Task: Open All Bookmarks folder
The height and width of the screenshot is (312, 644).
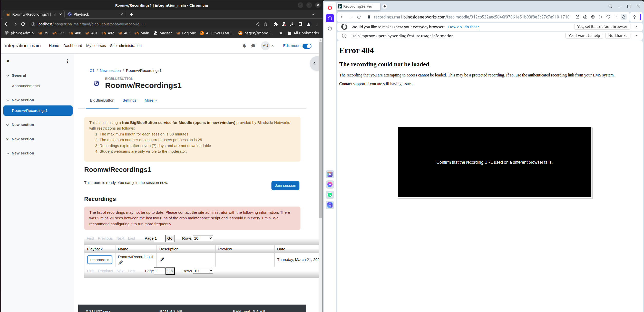Action: pos(303,33)
